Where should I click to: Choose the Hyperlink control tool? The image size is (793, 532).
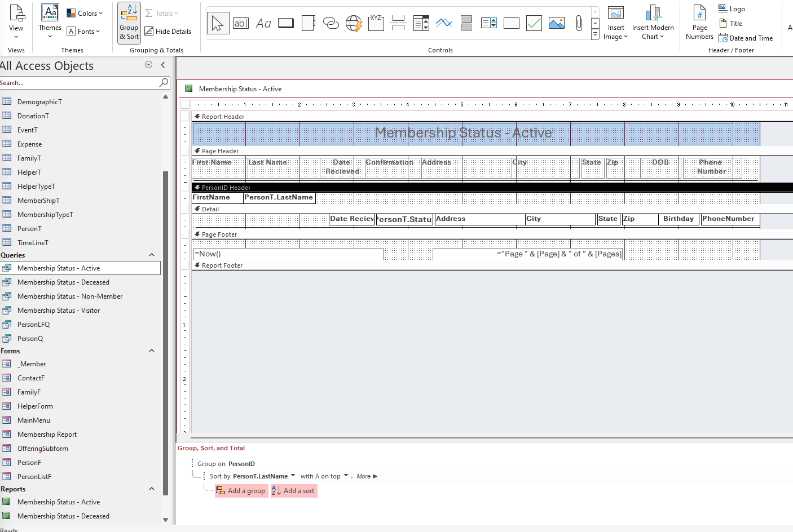331,23
